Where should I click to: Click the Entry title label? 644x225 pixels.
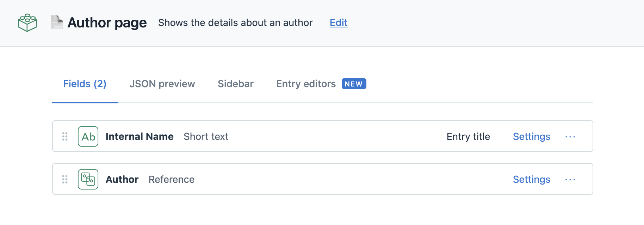(468, 136)
